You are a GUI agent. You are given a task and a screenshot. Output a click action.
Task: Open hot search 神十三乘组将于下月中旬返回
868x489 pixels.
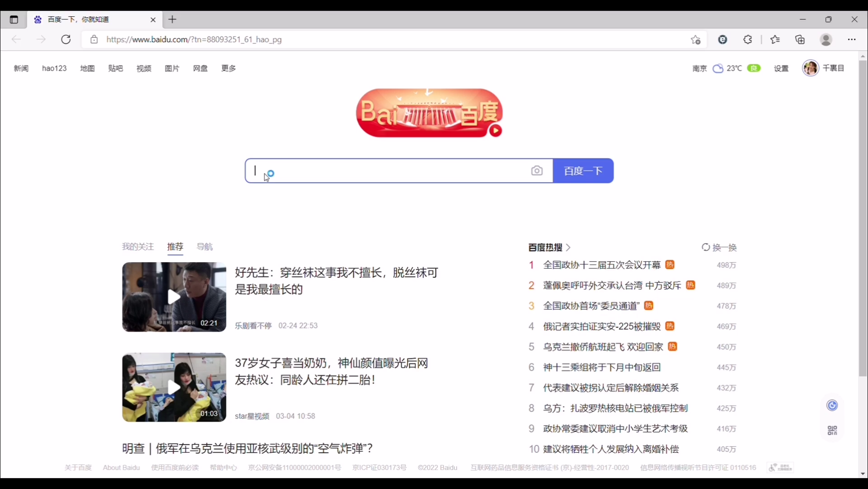[602, 367]
